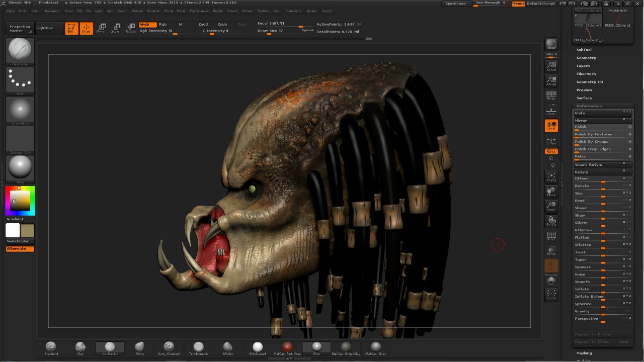This screenshot has width=644, height=362.
Task: Click the right shelf Scale view icon
Action: (551, 206)
